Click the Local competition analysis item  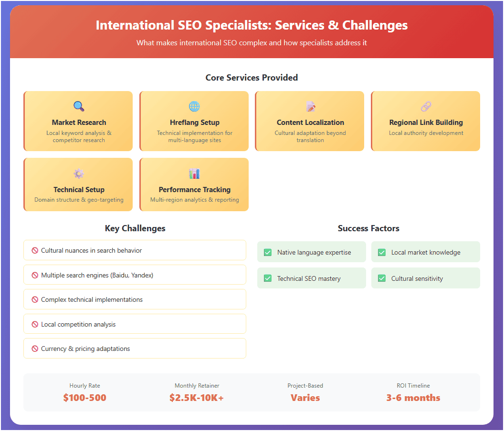(x=135, y=324)
